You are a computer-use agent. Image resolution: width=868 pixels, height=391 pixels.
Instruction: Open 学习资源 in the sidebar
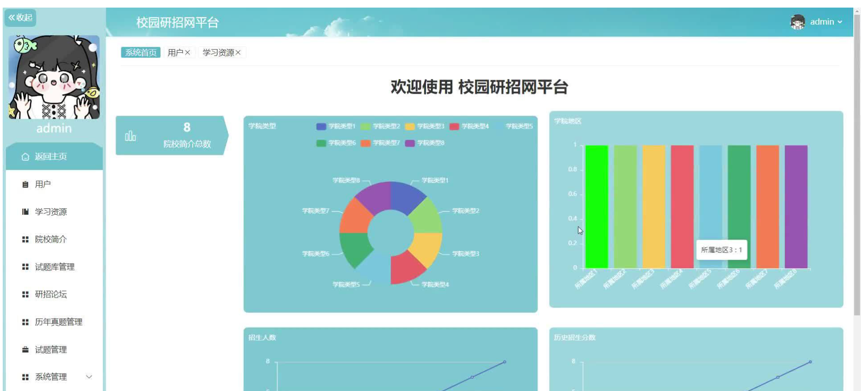click(54, 212)
